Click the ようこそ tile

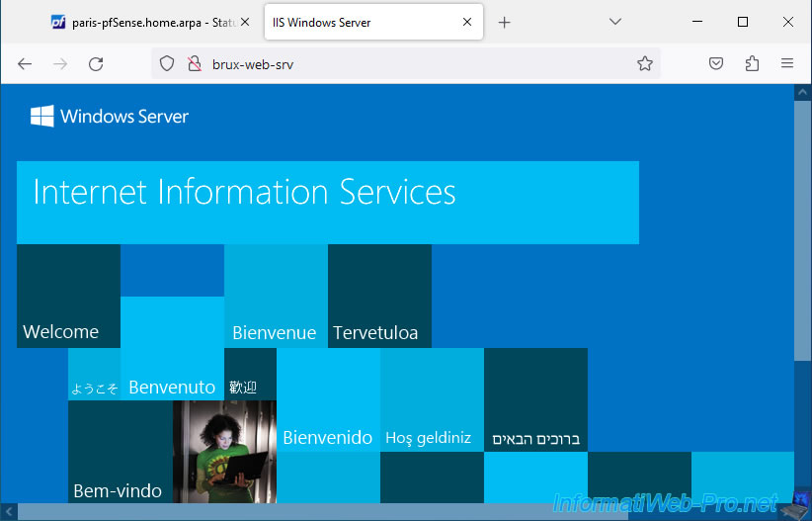coord(94,375)
